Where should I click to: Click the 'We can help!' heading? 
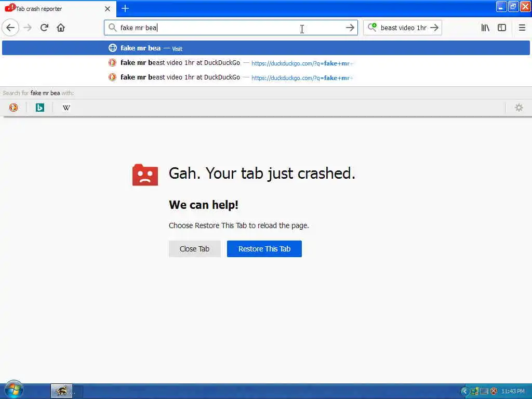204,205
